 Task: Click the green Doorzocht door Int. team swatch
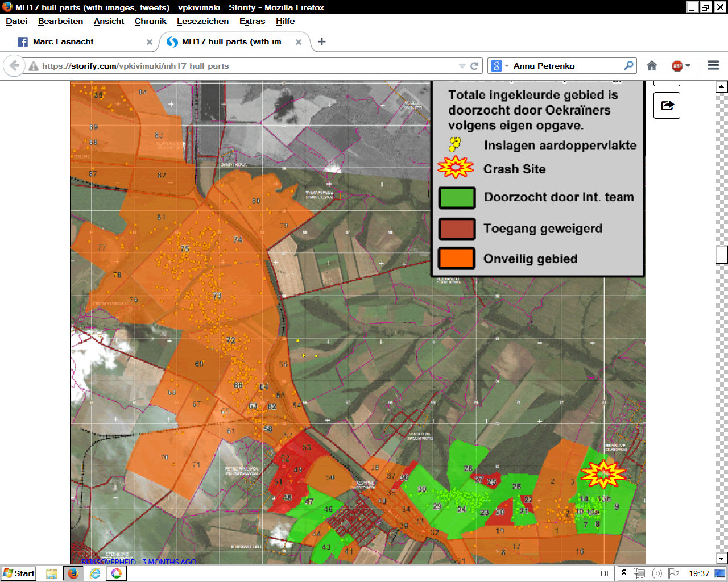[457, 198]
